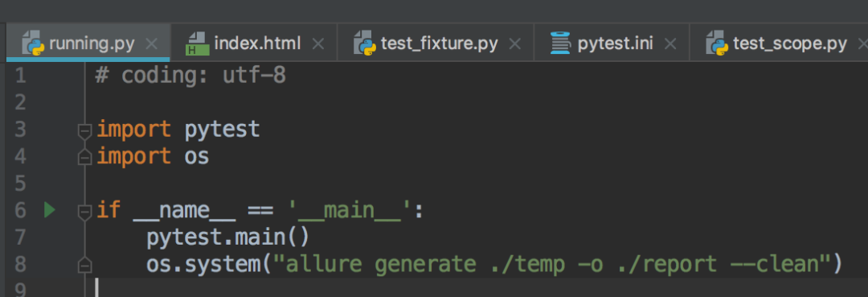Open the index.html tab

pos(254,43)
